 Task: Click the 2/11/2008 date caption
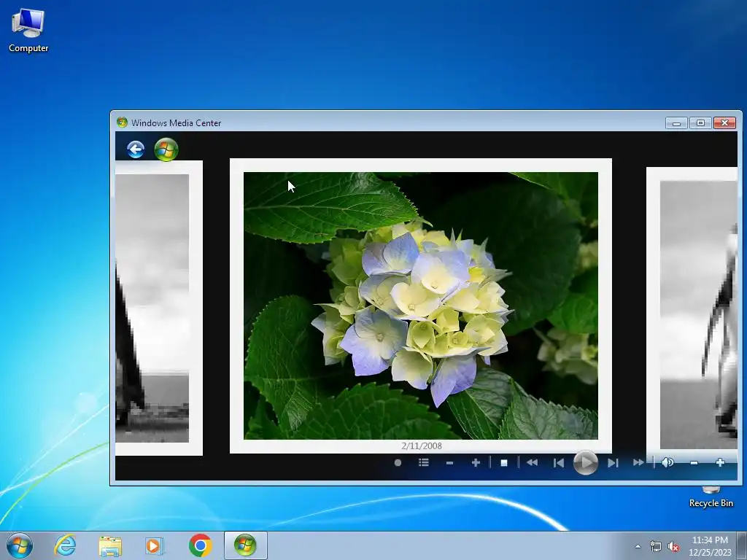422,446
